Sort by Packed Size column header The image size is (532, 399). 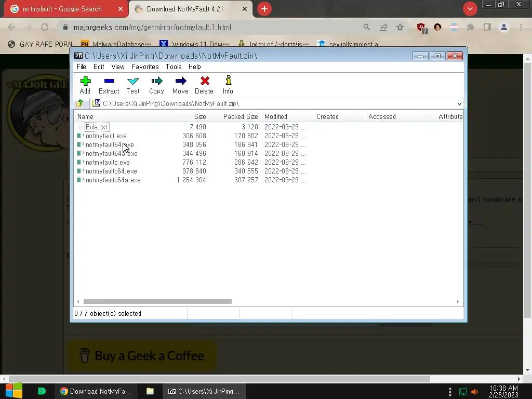pyautogui.click(x=235, y=116)
